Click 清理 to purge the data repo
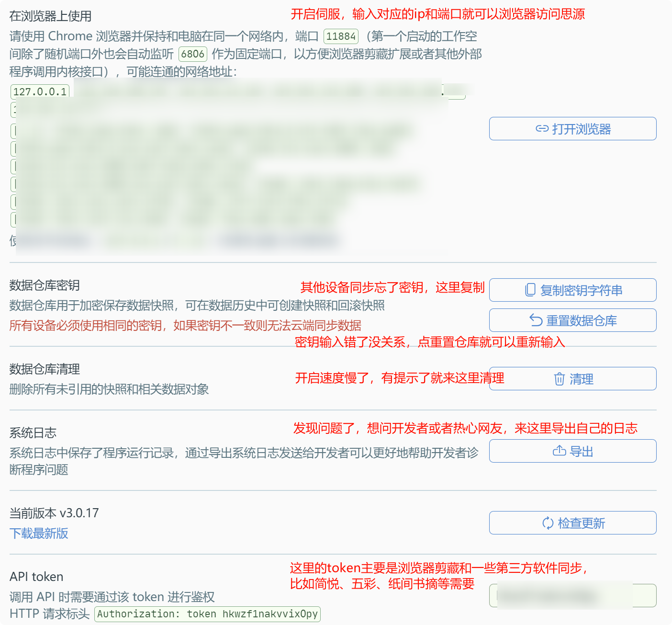This screenshot has height=625, width=672. (572, 379)
